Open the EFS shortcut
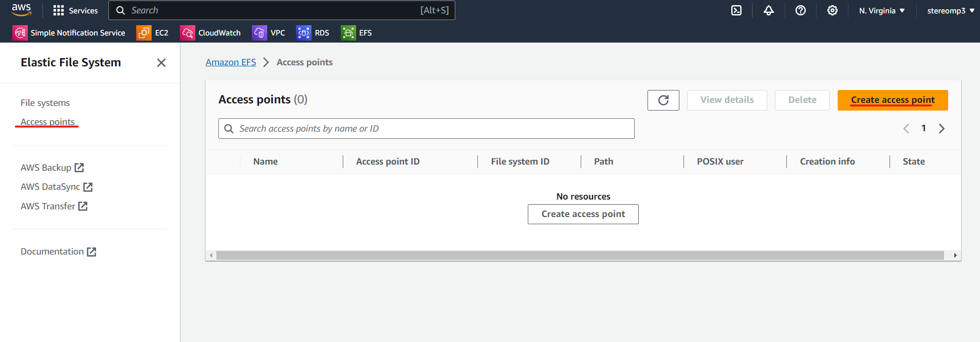This screenshot has width=980, height=342. click(356, 33)
